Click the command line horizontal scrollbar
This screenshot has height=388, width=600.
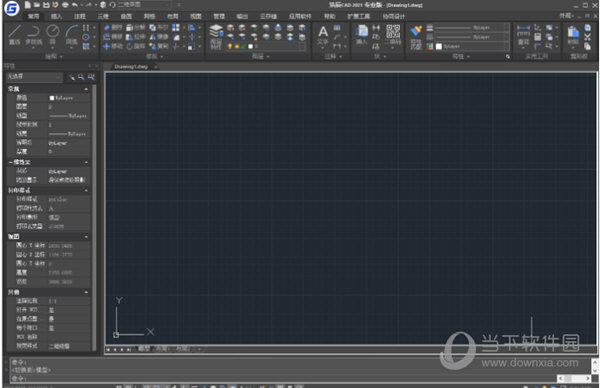point(574,378)
